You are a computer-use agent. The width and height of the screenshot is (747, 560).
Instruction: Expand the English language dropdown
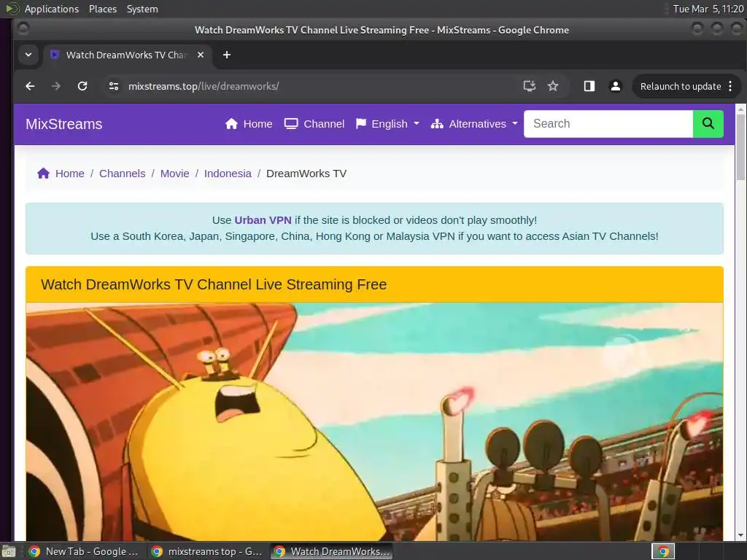(387, 124)
